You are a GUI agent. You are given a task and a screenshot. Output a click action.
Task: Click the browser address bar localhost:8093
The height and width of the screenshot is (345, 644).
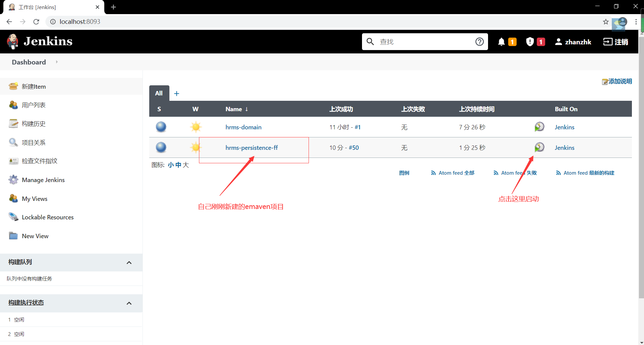coord(80,22)
